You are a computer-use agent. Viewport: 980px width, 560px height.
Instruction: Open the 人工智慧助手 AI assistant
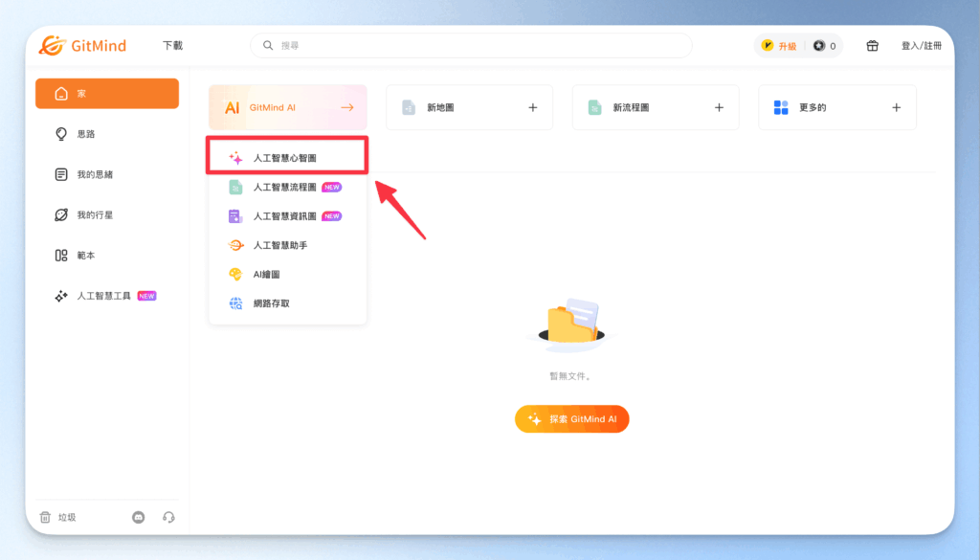coord(278,245)
